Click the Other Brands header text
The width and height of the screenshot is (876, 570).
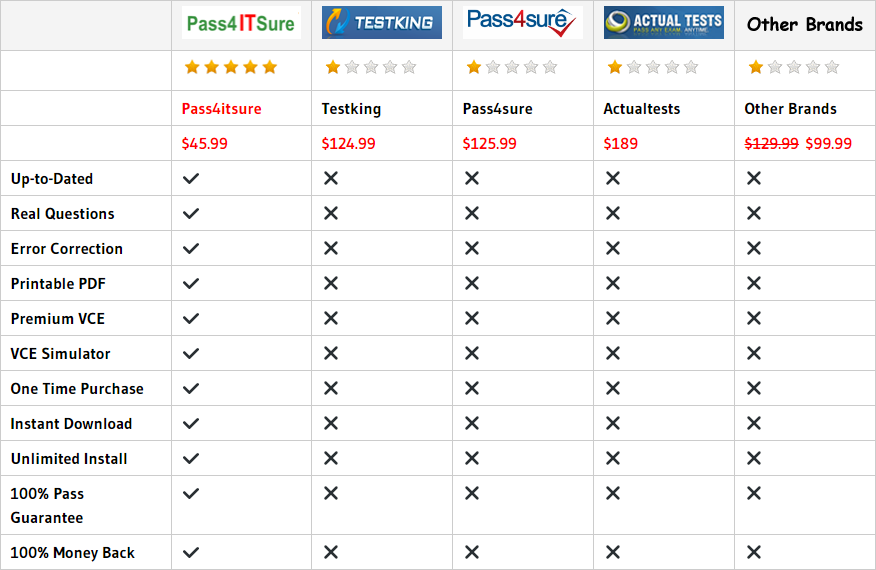804,25
